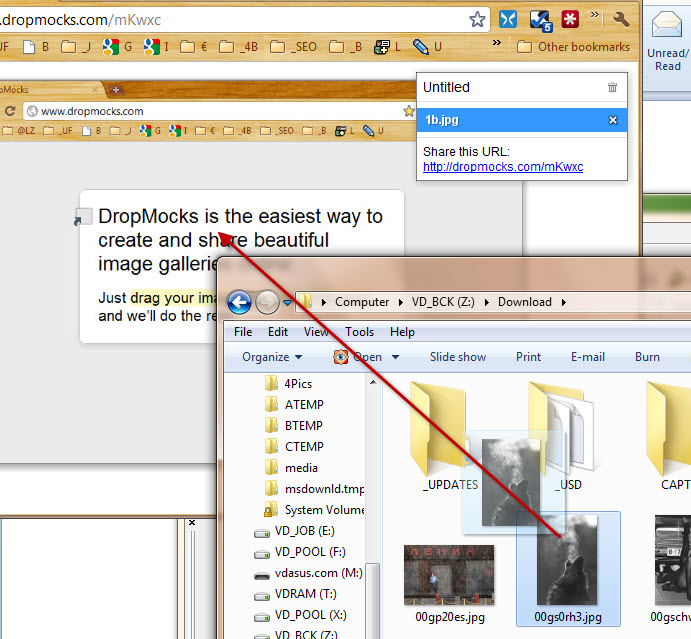Go forward in Explorer window
691x639 pixels.
coord(267,302)
